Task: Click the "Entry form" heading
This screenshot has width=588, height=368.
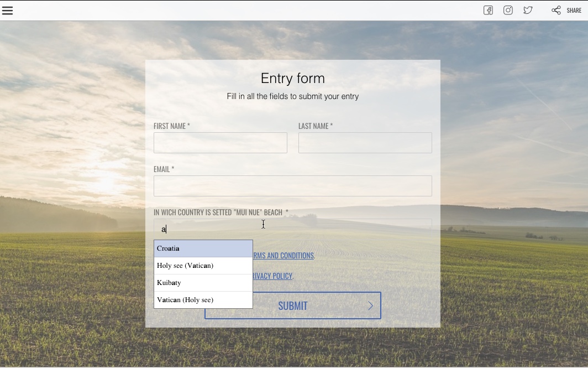Action: [292, 79]
